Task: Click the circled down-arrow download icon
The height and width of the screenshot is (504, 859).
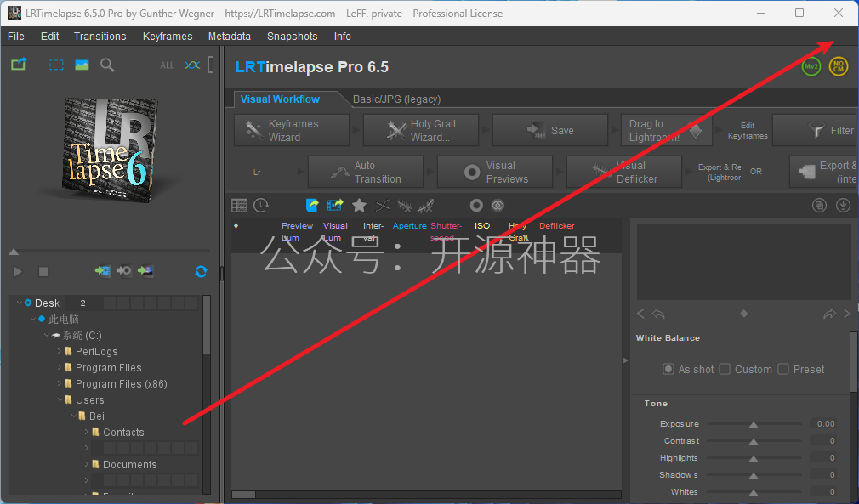Action: pos(843,205)
